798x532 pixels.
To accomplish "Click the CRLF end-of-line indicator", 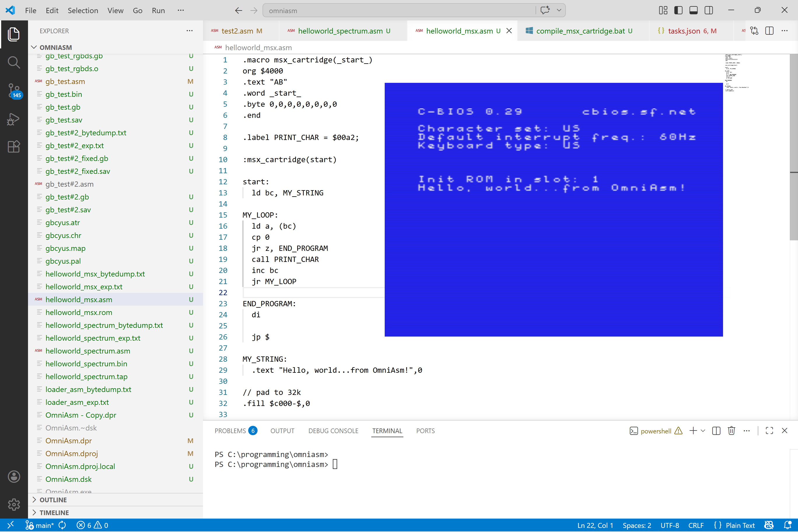I will [696, 525].
